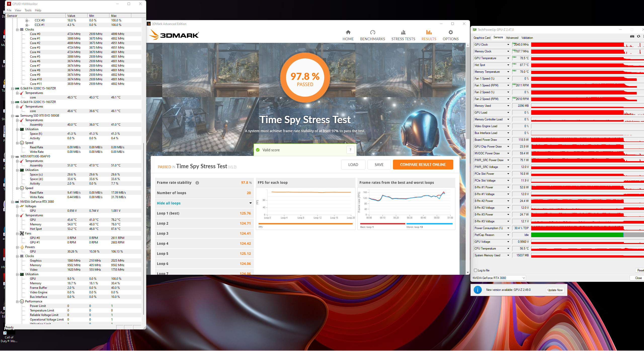Click the Update Now button
The width and height of the screenshot is (644, 351).
click(555, 290)
